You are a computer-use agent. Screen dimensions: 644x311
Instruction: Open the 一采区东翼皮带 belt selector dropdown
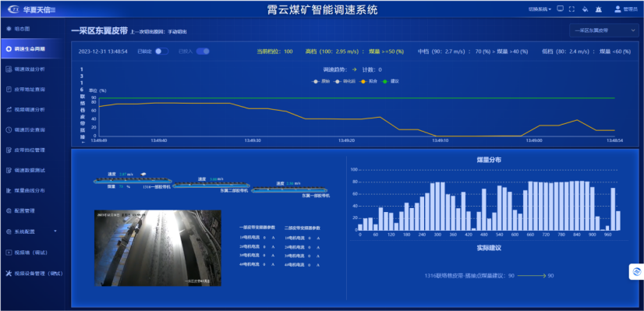tap(603, 30)
